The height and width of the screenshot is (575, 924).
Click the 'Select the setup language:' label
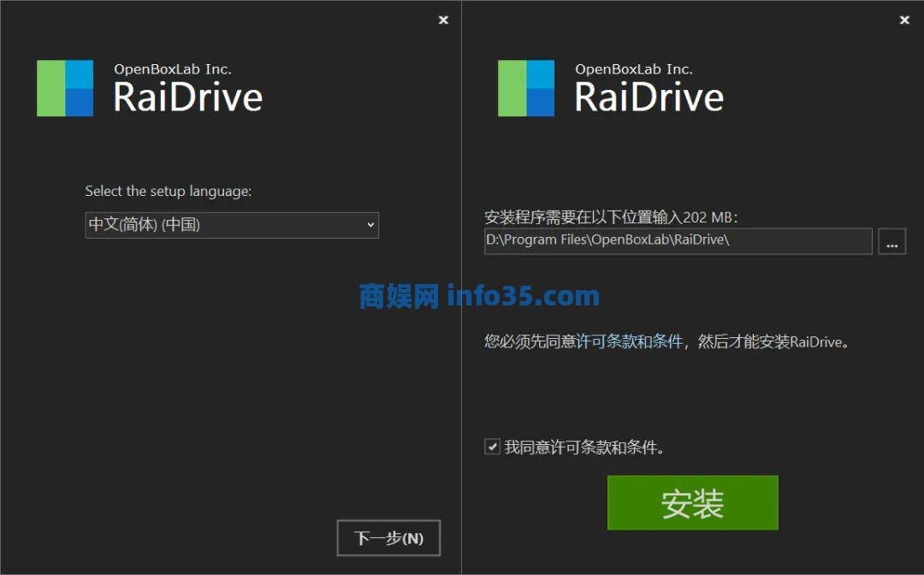(168, 191)
